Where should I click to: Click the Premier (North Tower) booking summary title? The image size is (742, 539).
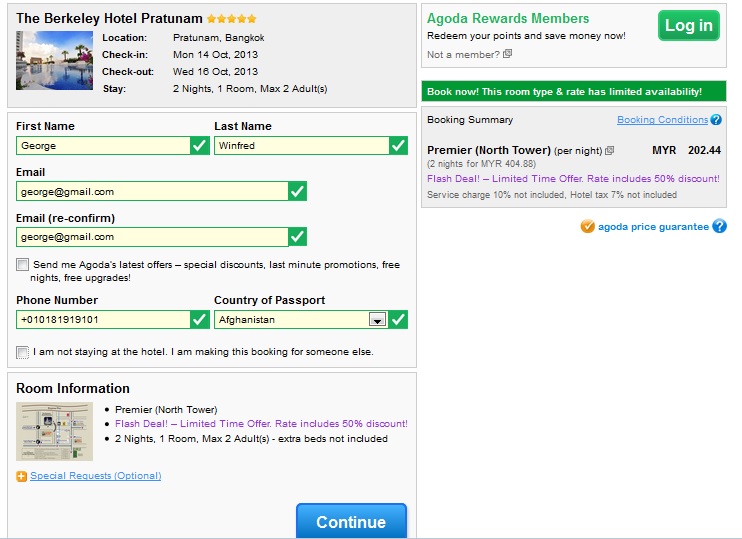489,150
